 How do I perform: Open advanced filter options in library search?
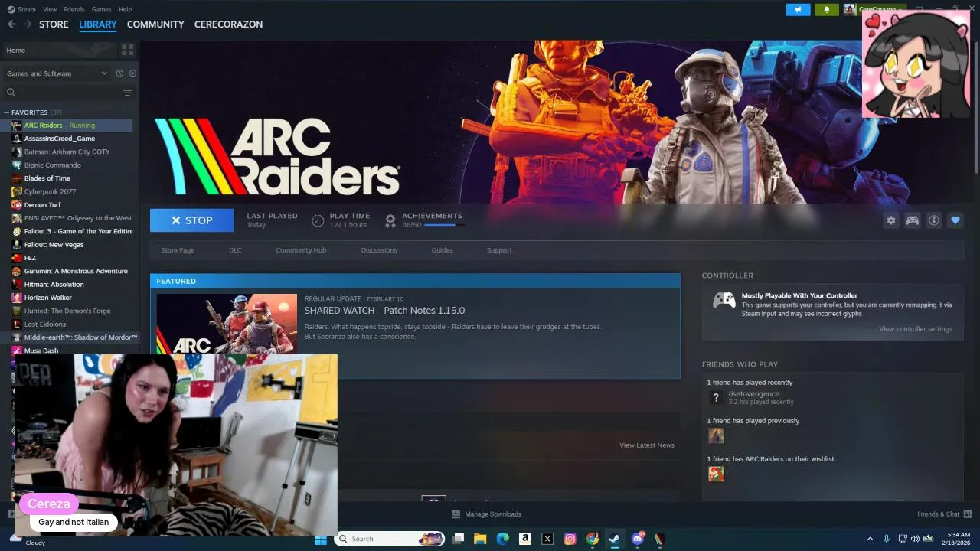127,93
